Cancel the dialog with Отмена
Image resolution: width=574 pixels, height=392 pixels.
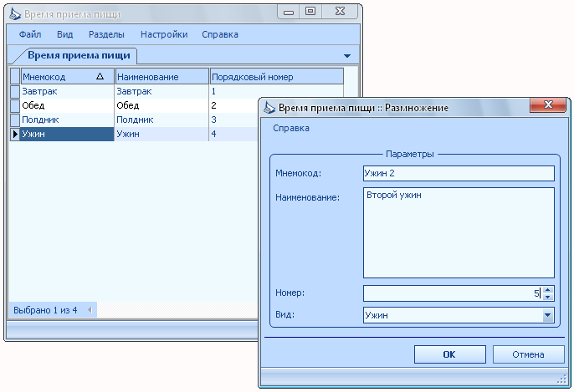point(528,354)
